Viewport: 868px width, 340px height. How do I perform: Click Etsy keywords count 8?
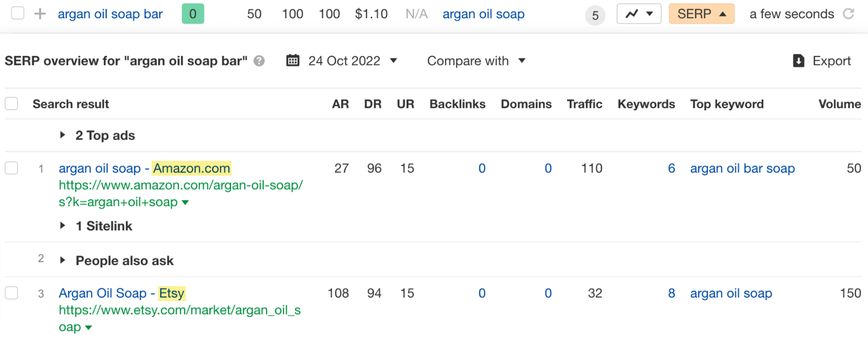point(671,293)
